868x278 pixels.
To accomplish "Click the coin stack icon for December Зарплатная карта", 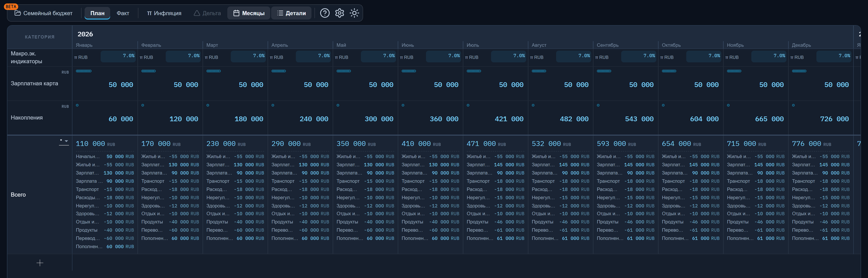I will [x=799, y=71].
